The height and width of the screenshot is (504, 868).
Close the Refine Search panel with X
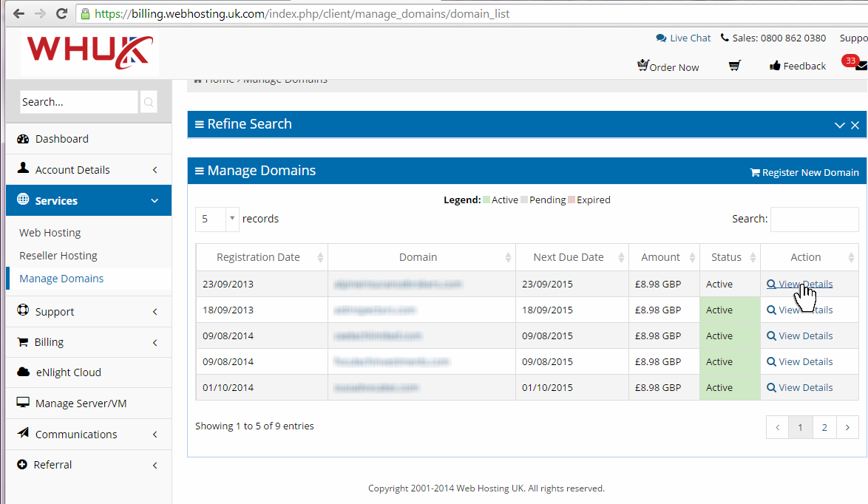point(855,125)
